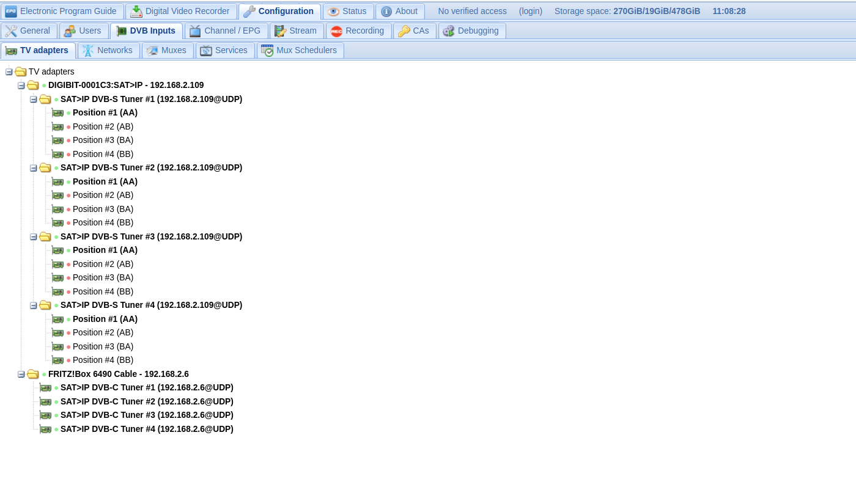Click the 11:08:28 clock display
The width and height of the screenshot is (856, 504).
[x=729, y=11]
